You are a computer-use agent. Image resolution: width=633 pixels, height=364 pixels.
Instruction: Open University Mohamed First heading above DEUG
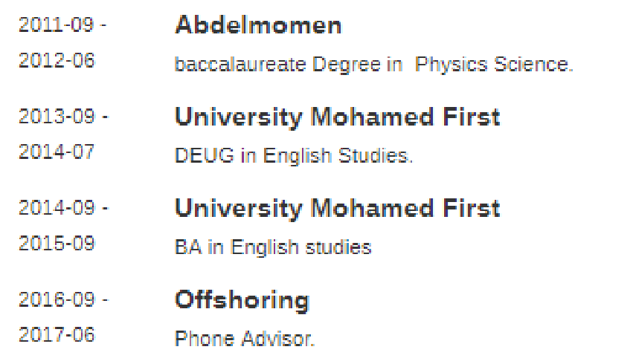(337, 117)
